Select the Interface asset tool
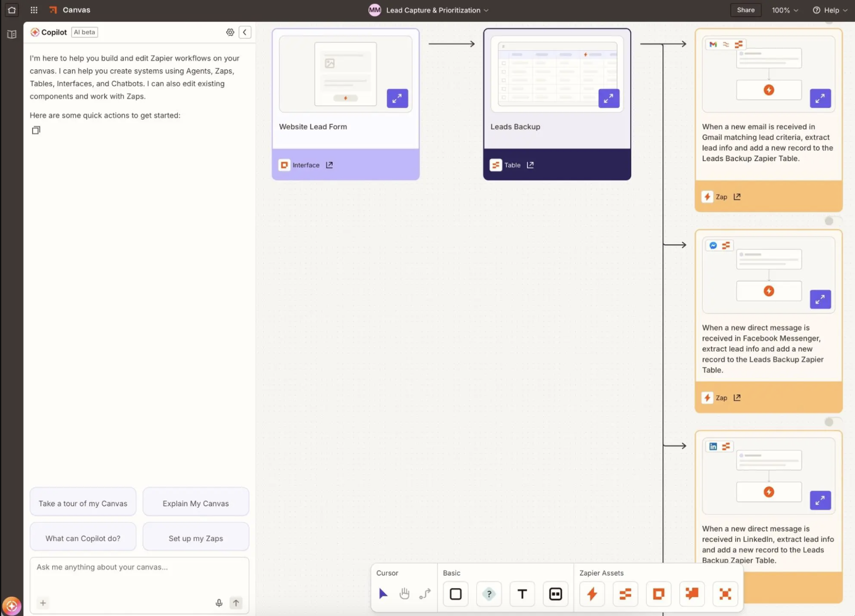 point(658,594)
